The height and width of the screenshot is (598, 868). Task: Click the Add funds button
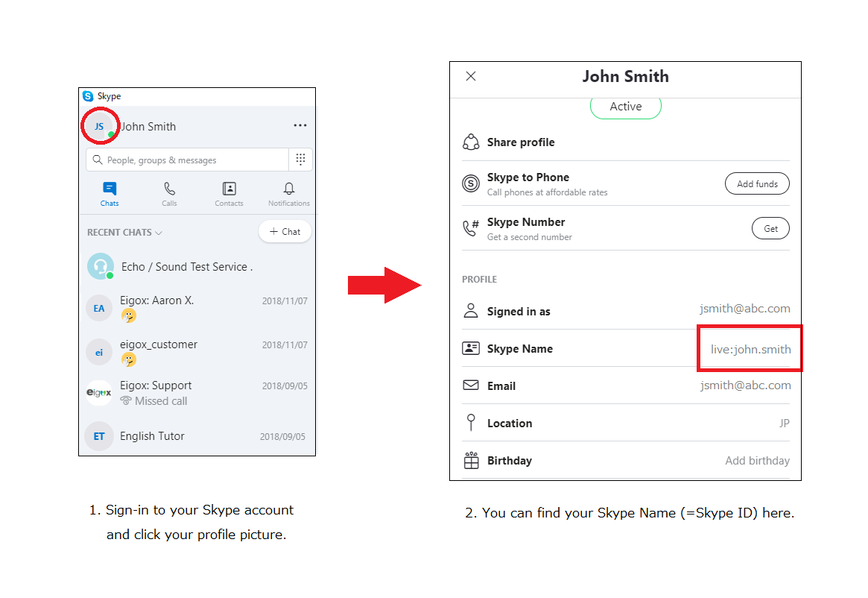point(757,183)
